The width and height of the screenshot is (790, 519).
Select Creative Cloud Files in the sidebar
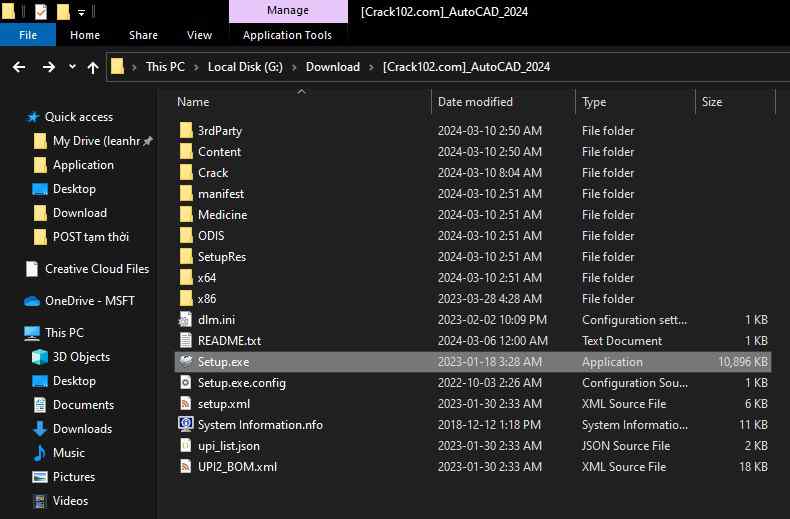coord(96,269)
